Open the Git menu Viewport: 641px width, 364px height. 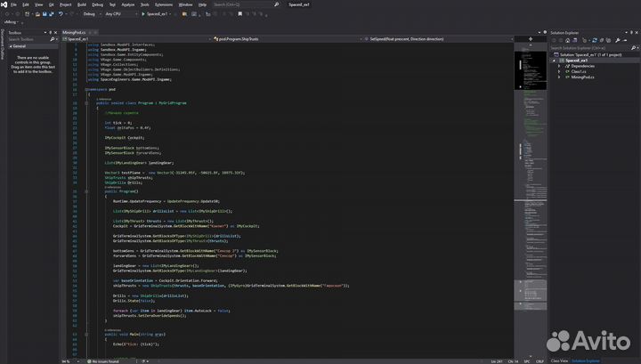(x=51, y=4)
